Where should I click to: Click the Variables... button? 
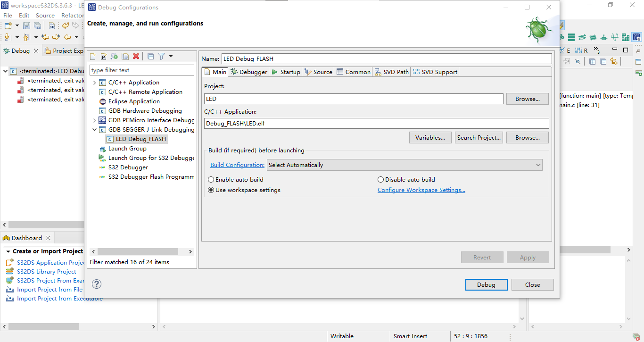(430, 138)
